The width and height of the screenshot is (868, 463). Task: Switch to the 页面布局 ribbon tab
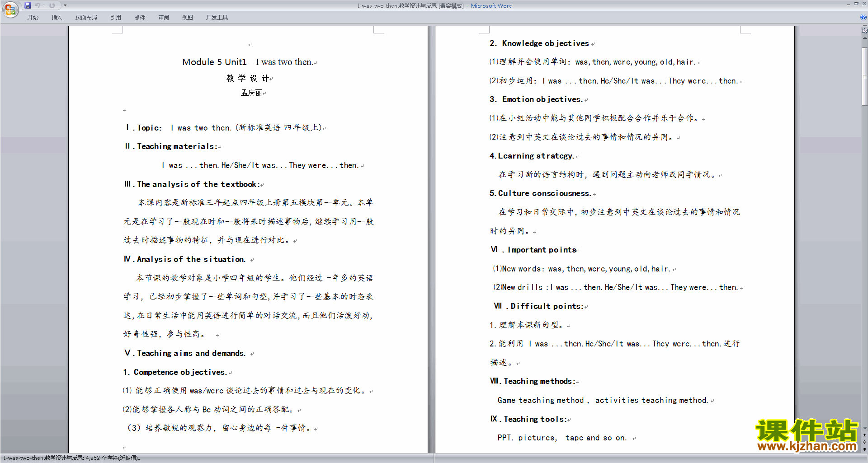coord(86,18)
